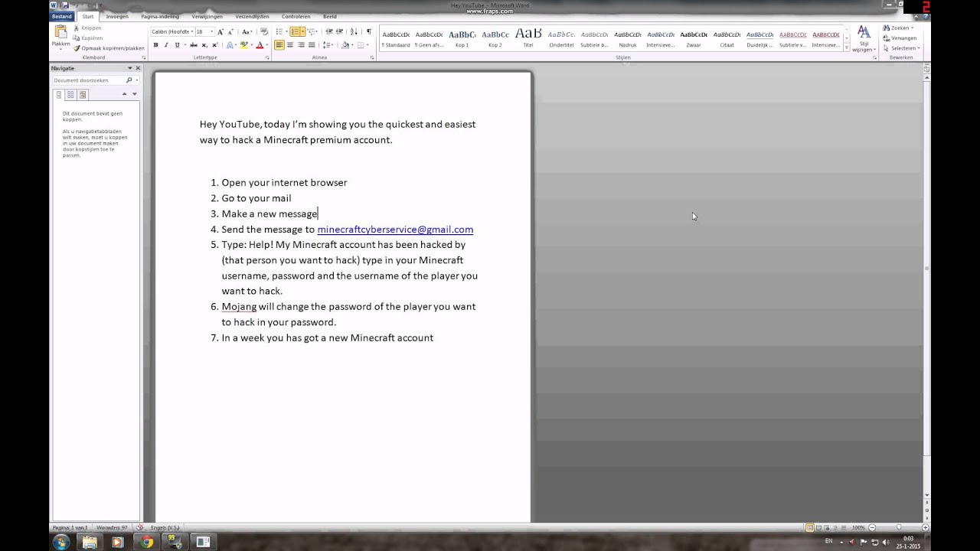This screenshot has width=980, height=551.
Task: Switch to the Verzendlijsten tab
Action: 253,16
